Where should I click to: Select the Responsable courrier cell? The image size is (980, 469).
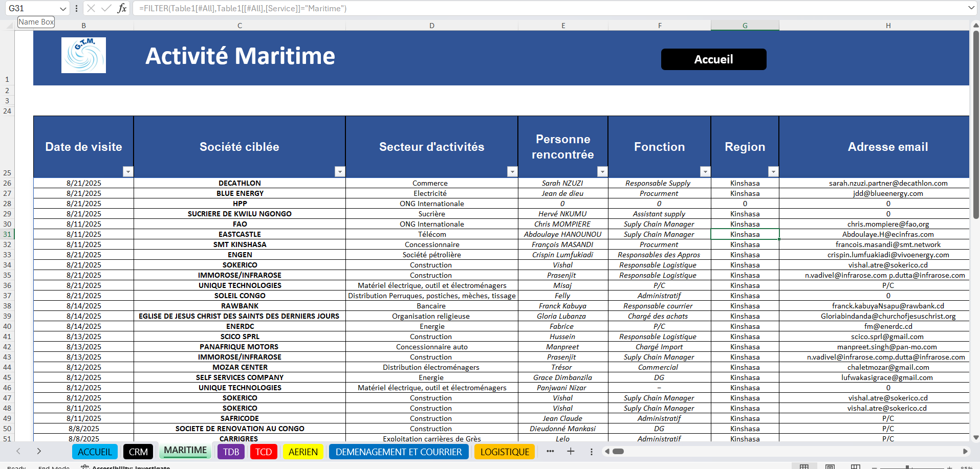[660, 306]
